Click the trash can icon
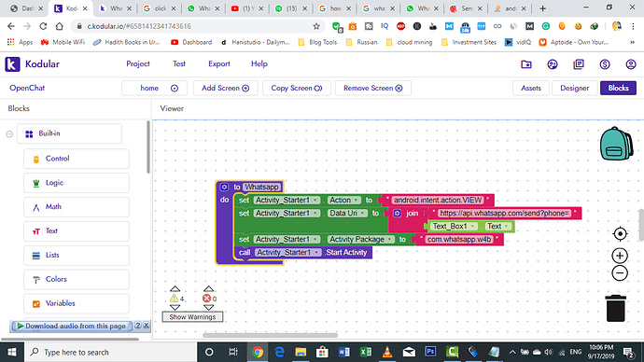The width and height of the screenshot is (644, 362). point(616,308)
